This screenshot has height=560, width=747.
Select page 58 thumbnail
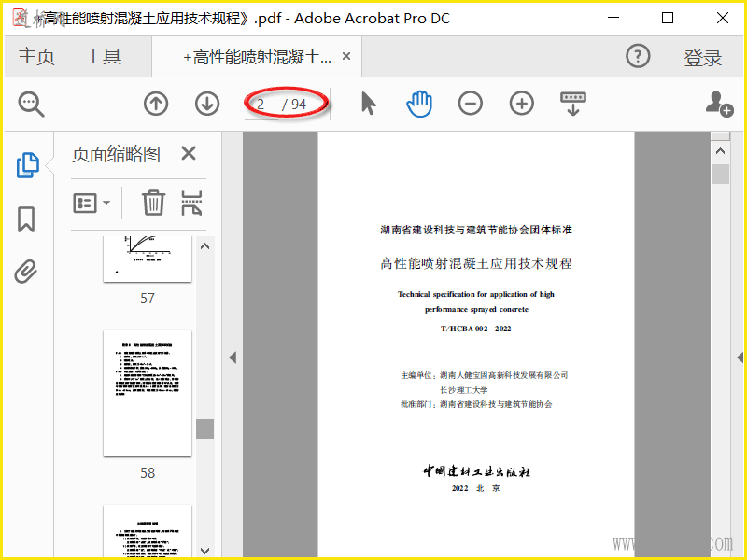point(148,393)
